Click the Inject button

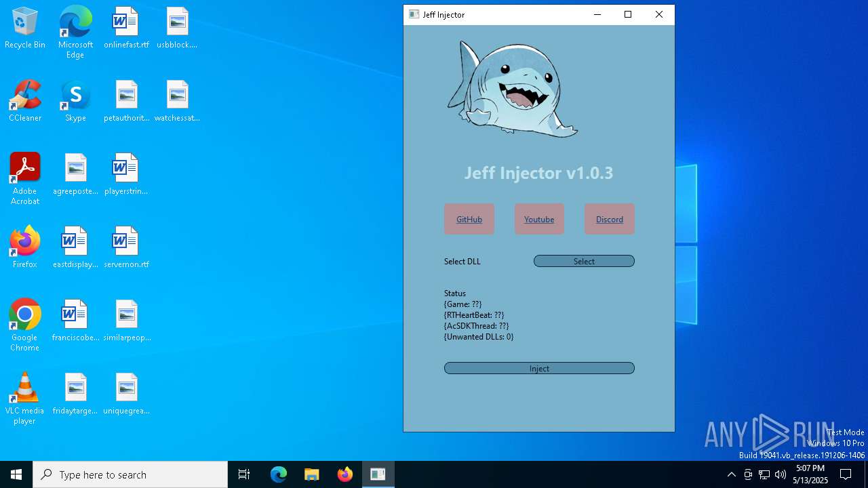tap(539, 368)
